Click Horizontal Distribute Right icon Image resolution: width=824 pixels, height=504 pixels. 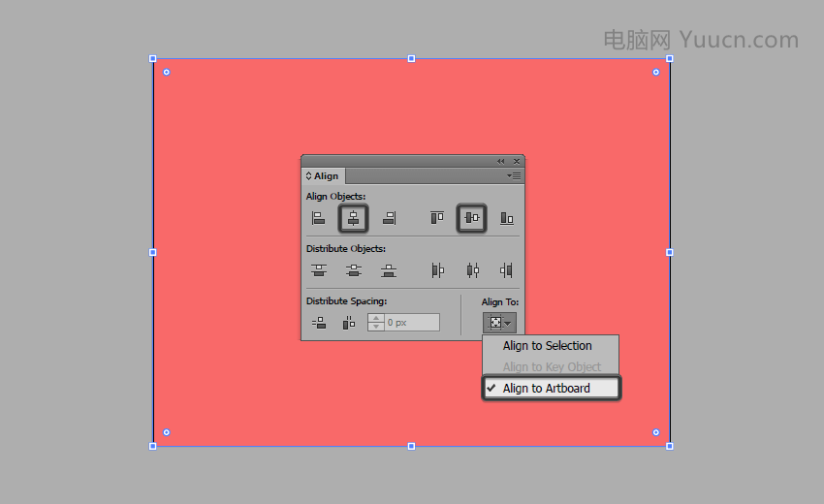pyautogui.click(x=506, y=270)
